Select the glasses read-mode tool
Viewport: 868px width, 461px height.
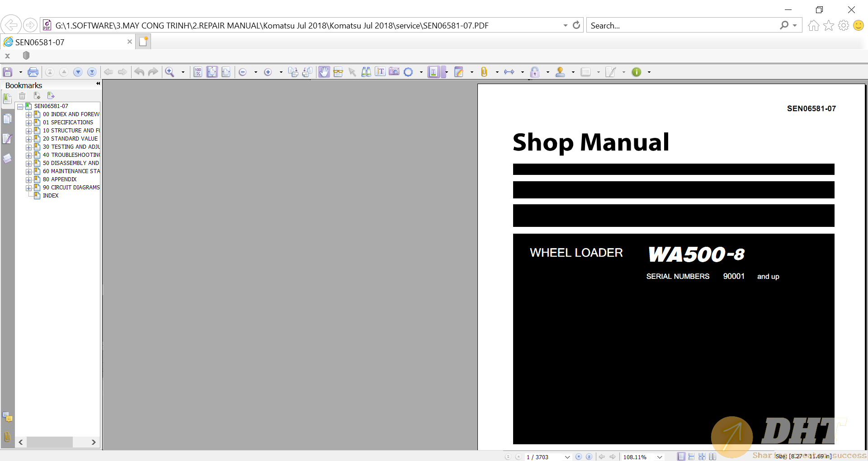pyautogui.click(x=338, y=72)
